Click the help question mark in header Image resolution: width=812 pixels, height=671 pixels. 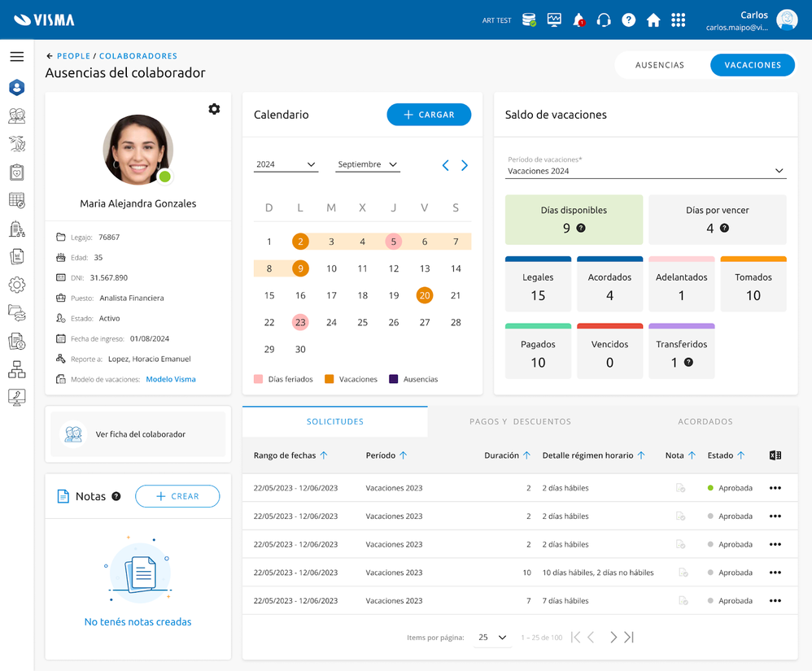pyautogui.click(x=629, y=20)
